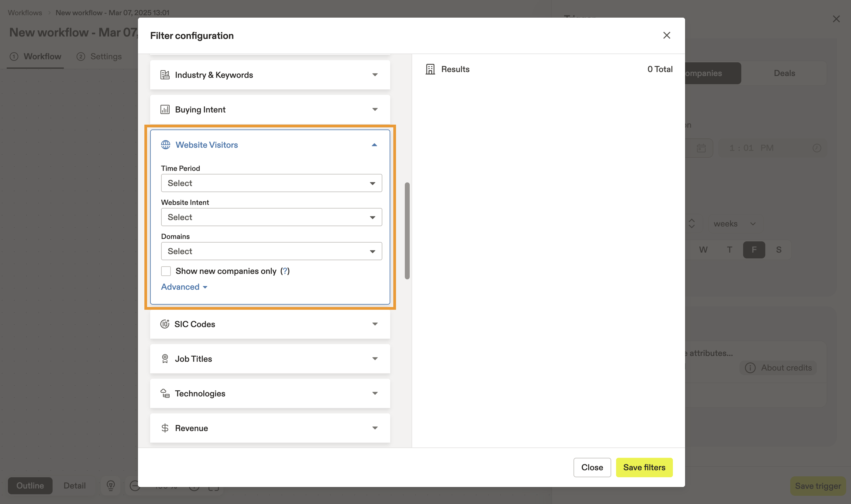Click the help question mark link

(x=285, y=271)
